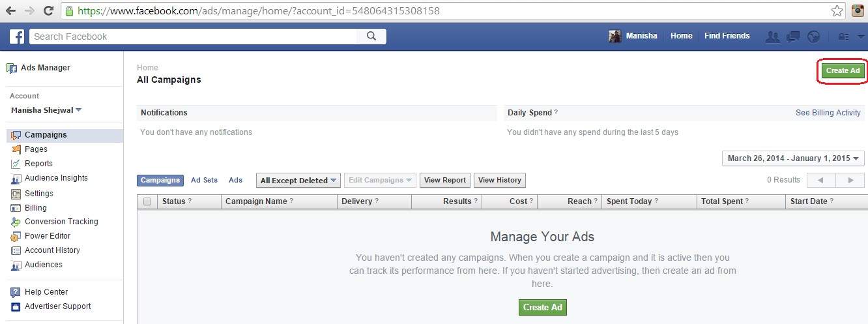Expand the account menu arrow in top bar
The width and height of the screenshot is (868, 324).
pyautogui.click(x=860, y=37)
